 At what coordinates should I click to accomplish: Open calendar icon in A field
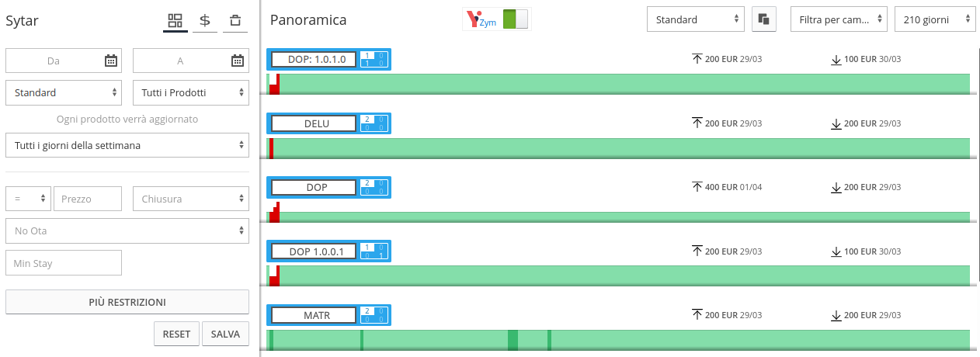point(238,61)
